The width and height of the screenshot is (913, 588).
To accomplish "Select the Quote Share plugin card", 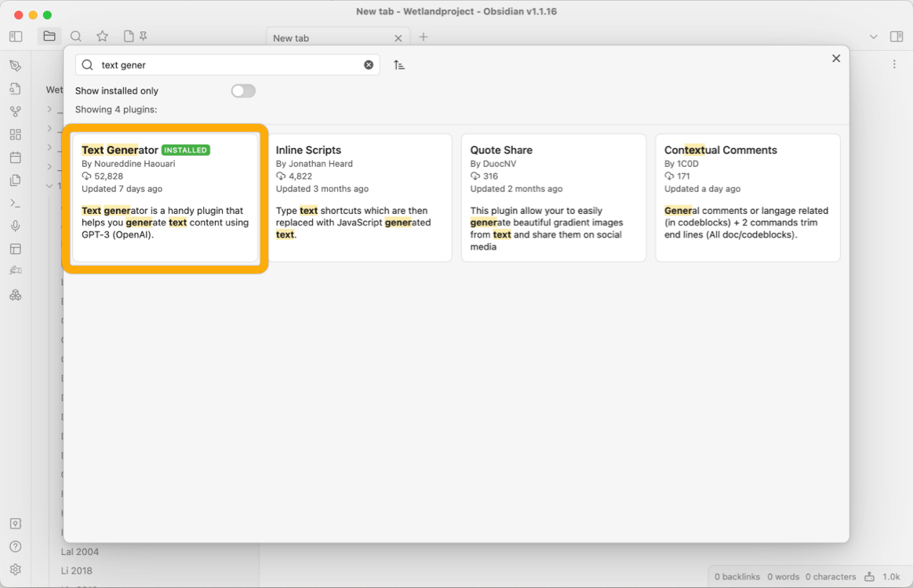I will pos(554,196).
